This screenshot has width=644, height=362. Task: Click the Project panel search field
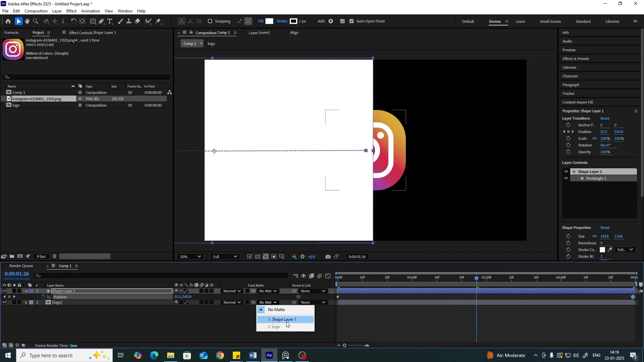click(87, 77)
